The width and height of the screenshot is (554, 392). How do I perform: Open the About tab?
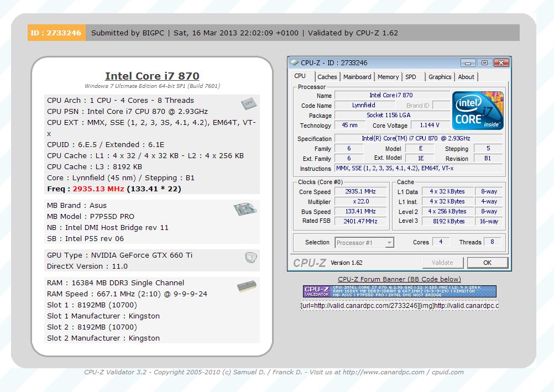coord(466,77)
